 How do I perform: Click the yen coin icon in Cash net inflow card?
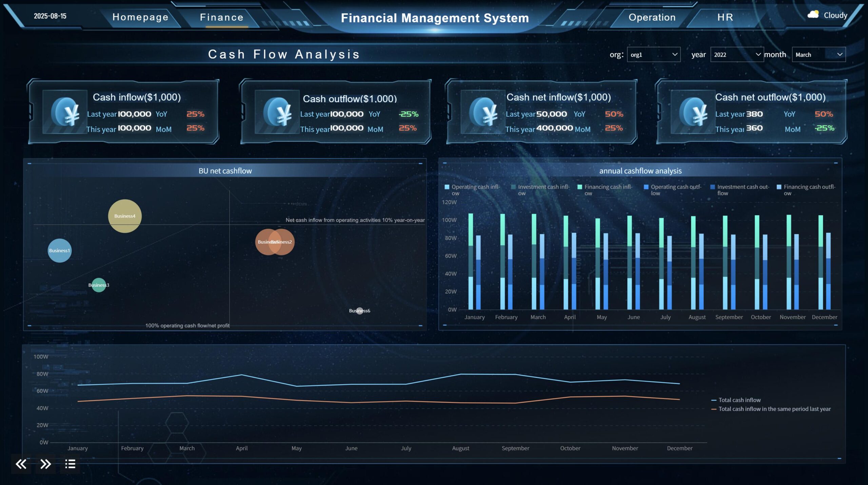pos(484,112)
